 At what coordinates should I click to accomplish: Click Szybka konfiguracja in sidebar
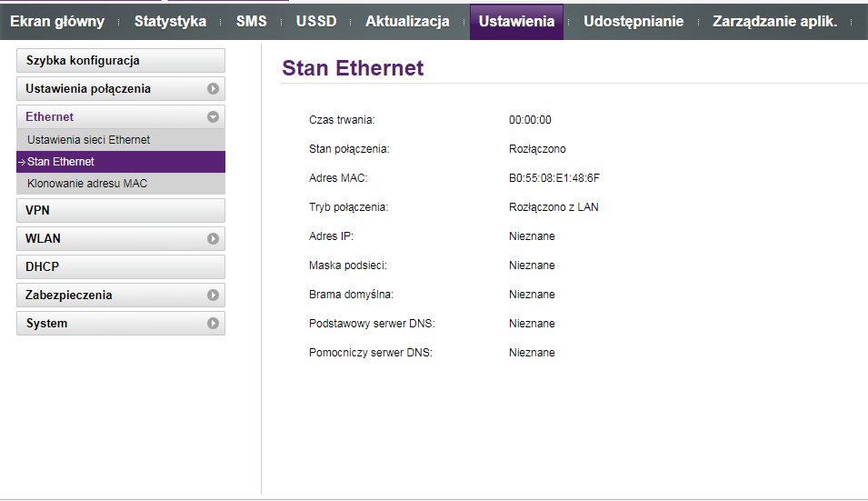coord(120,61)
